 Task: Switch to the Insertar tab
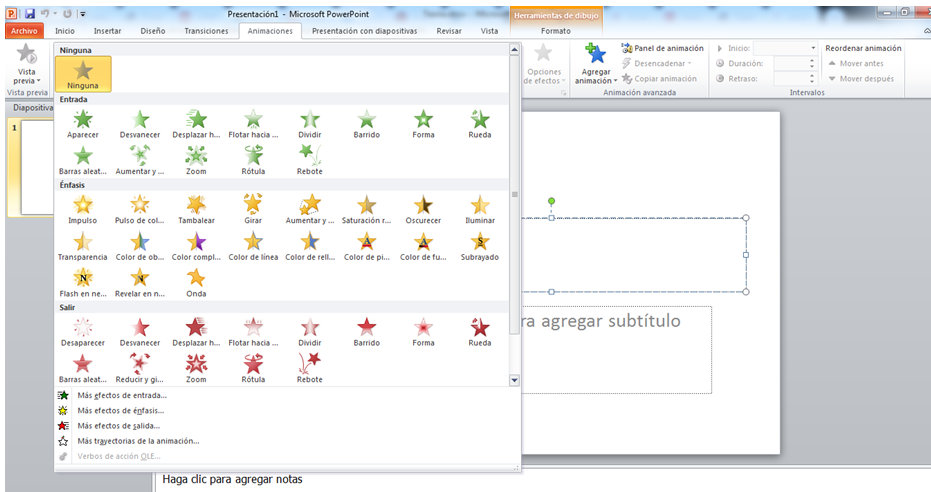coord(107,31)
